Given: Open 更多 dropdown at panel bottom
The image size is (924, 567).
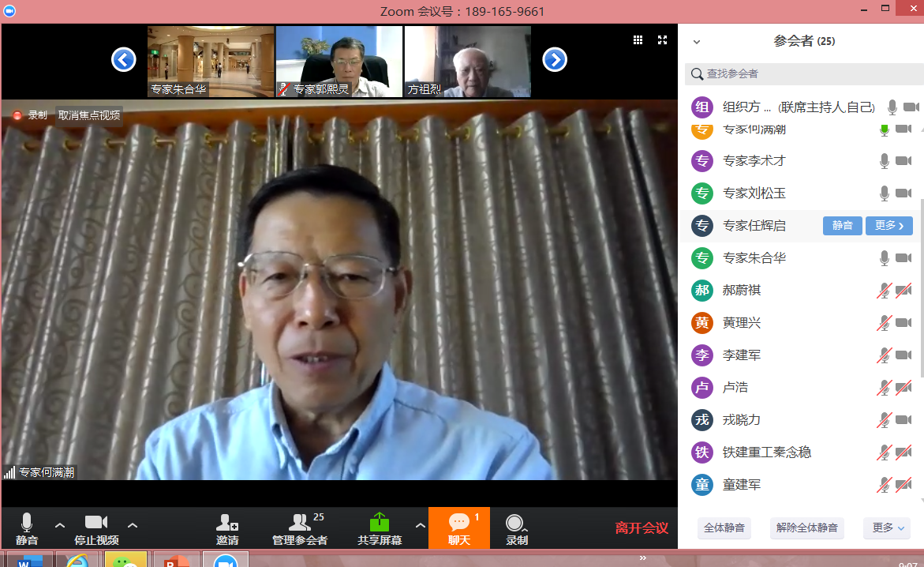Looking at the screenshot, I should pos(887,528).
